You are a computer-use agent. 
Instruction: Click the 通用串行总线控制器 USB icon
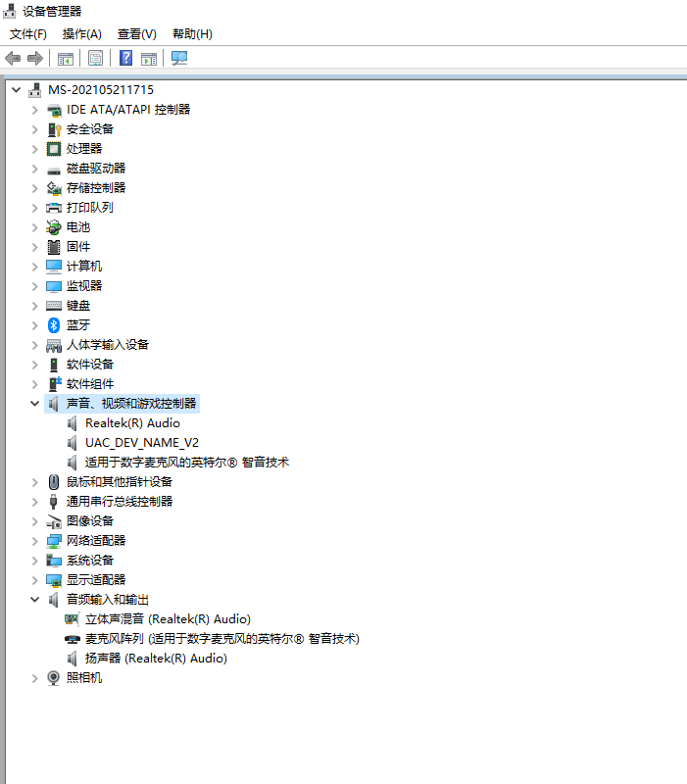(54, 502)
